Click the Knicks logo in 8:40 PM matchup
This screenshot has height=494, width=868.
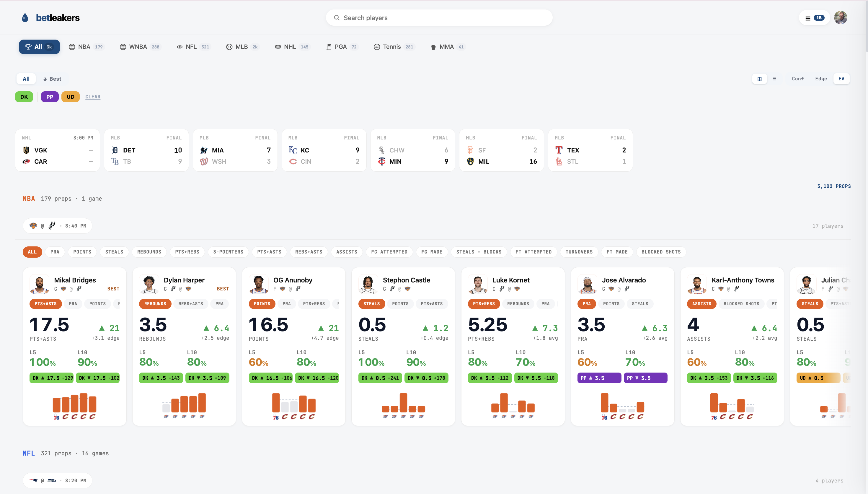(x=33, y=226)
